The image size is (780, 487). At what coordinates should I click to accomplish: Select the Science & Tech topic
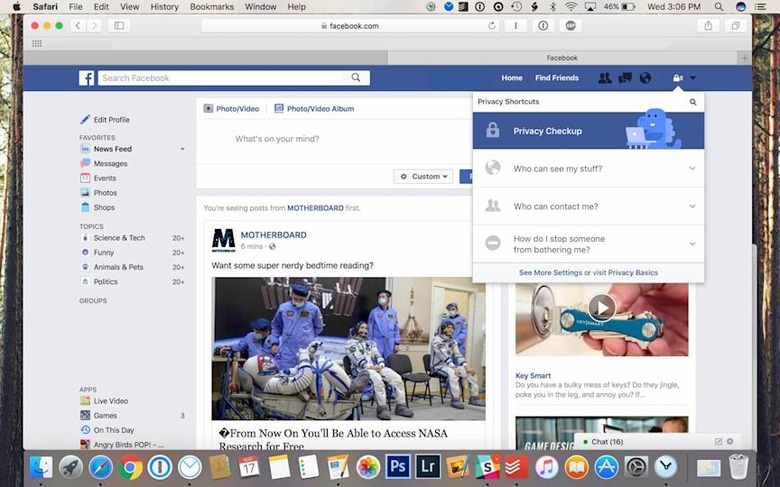click(119, 238)
